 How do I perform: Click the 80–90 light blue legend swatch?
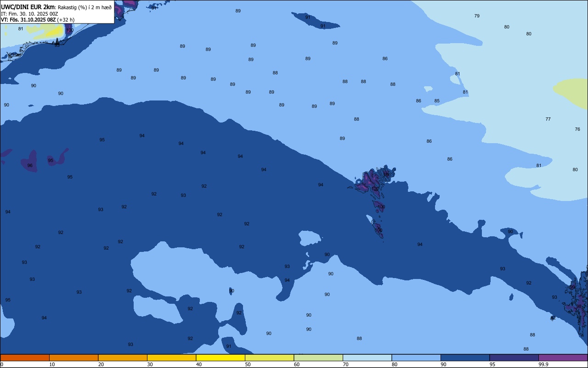tap(416, 357)
